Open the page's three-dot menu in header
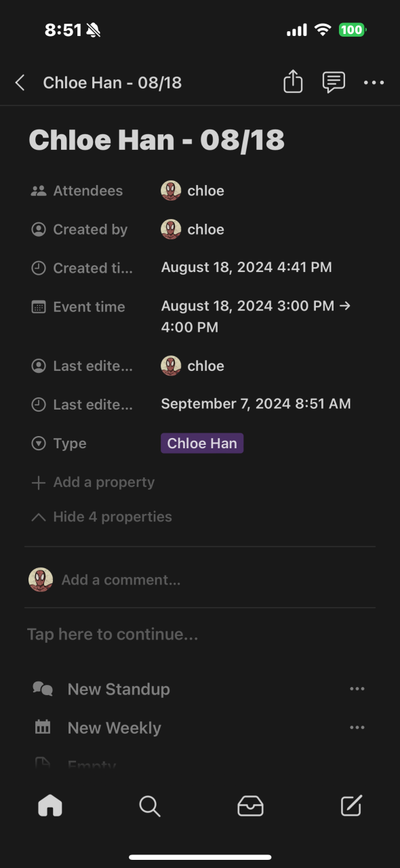Screen dimensions: 400x868 click(x=374, y=83)
